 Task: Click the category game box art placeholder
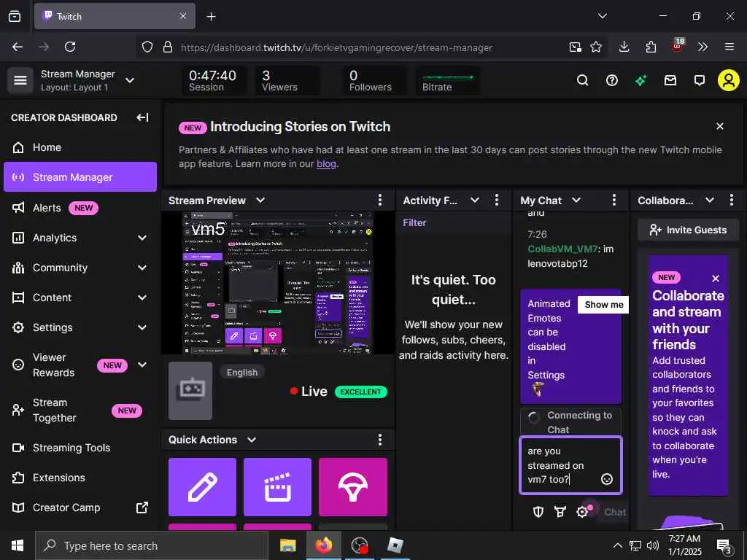(x=190, y=391)
